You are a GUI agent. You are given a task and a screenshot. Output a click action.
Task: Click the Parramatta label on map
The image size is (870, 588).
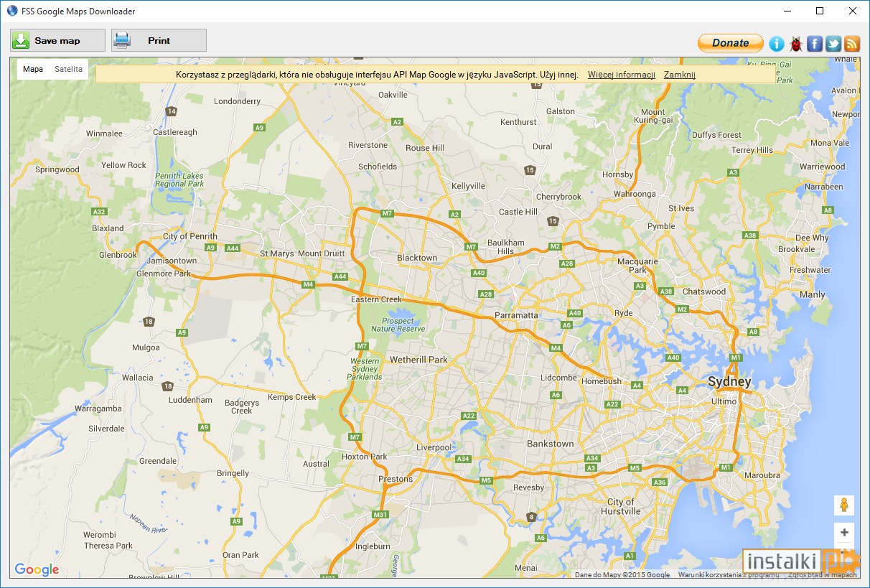click(x=516, y=315)
